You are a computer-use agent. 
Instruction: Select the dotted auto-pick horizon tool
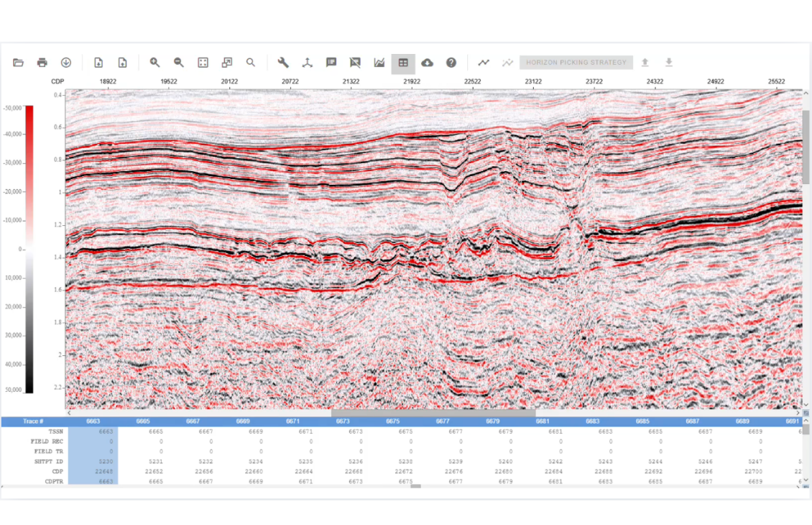[x=507, y=63]
